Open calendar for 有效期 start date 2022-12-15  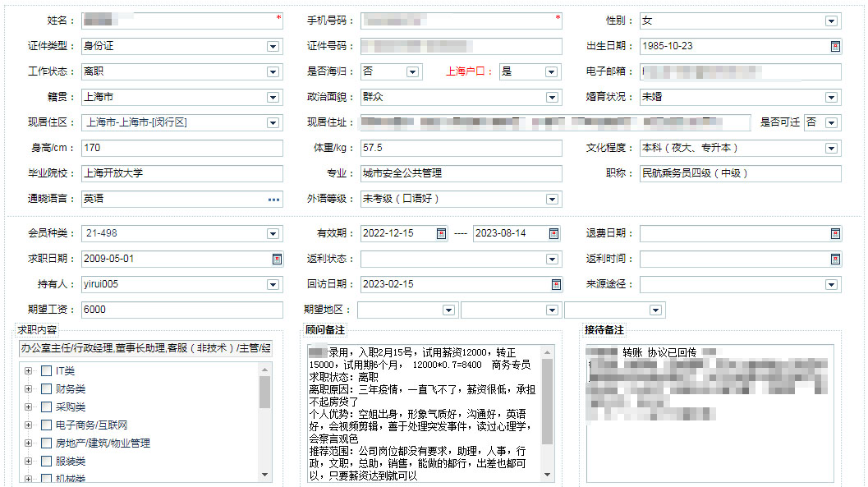point(441,233)
